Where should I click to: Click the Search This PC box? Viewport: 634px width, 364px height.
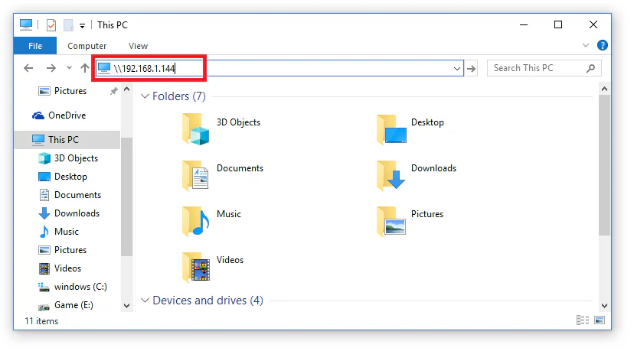click(x=544, y=68)
